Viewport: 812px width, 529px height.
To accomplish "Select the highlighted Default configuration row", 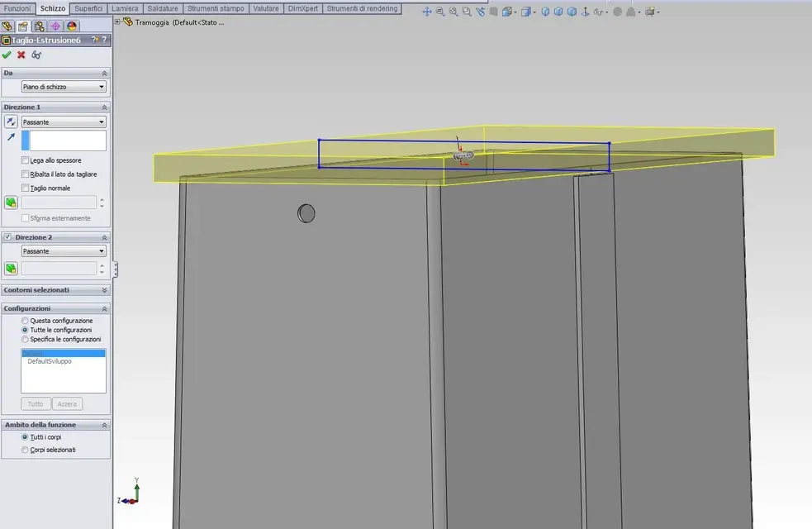I will (x=63, y=354).
